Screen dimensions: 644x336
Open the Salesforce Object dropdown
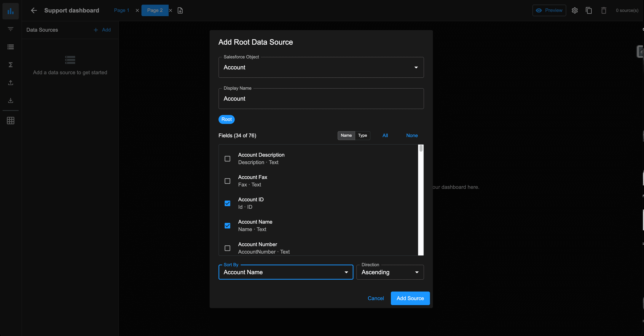[x=321, y=68]
